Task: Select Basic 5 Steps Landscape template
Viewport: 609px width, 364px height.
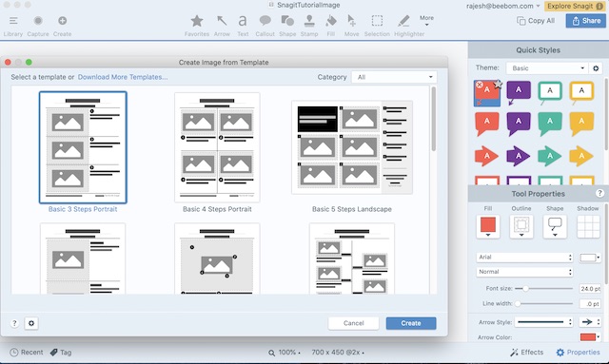Action: 352,147
